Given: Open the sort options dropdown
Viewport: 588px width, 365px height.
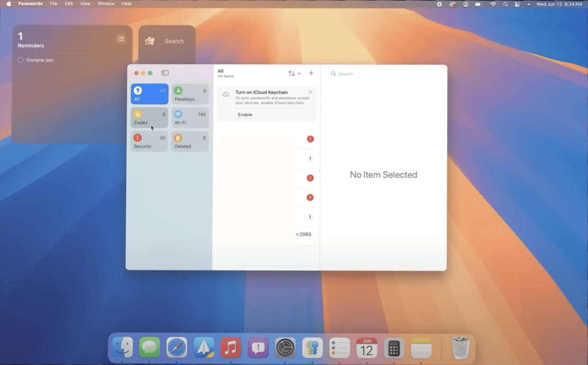Looking at the screenshot, I should point(294,74).
